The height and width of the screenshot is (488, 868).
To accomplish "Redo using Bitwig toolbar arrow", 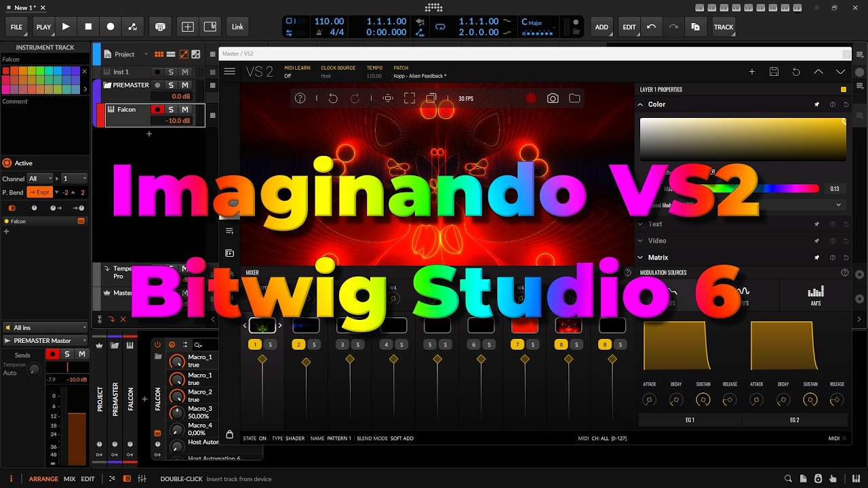I will click(673, 27).
